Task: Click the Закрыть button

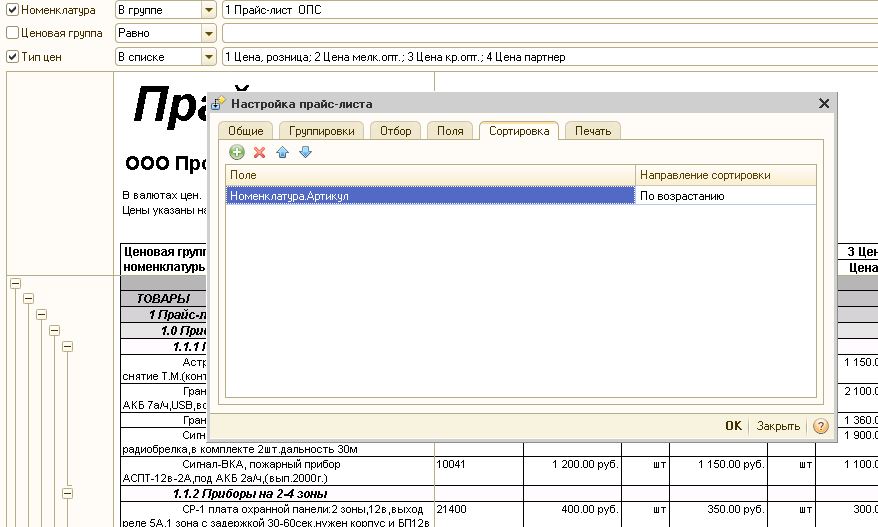Action: tap(777, 426)
